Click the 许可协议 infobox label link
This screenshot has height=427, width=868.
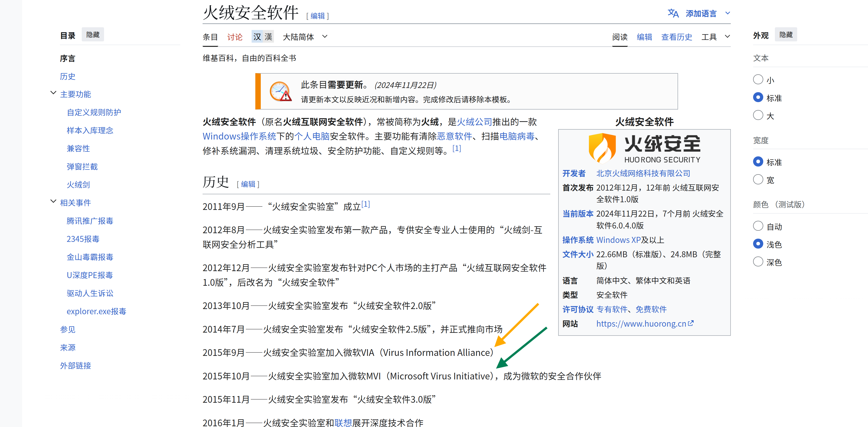[x=578, y=309]
